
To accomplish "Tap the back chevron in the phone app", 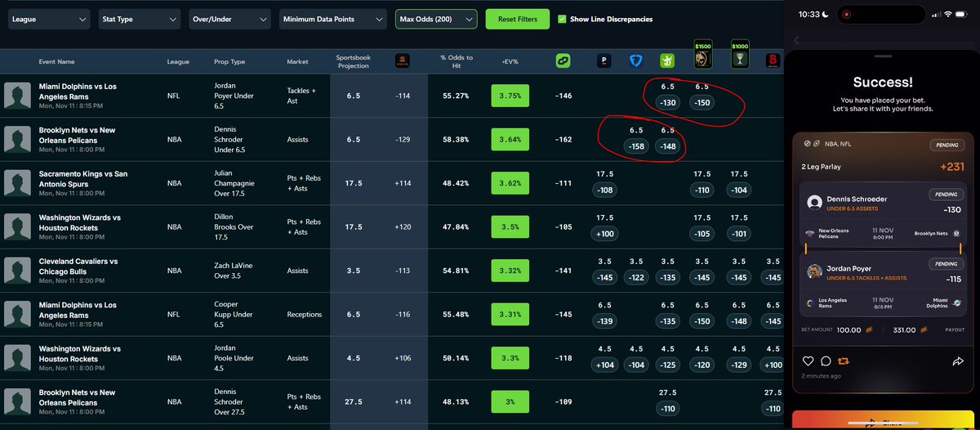I will pyautogui.click(x=796, y=40).
